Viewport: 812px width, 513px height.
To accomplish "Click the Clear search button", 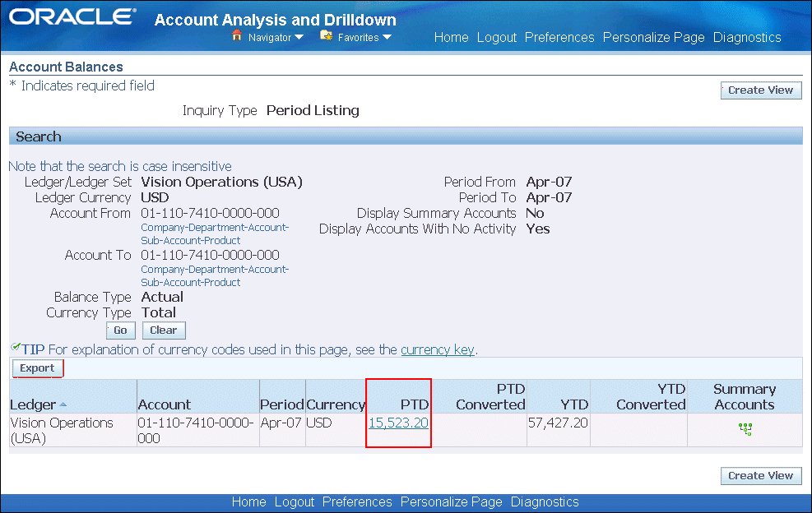I will tap(164, 330).
